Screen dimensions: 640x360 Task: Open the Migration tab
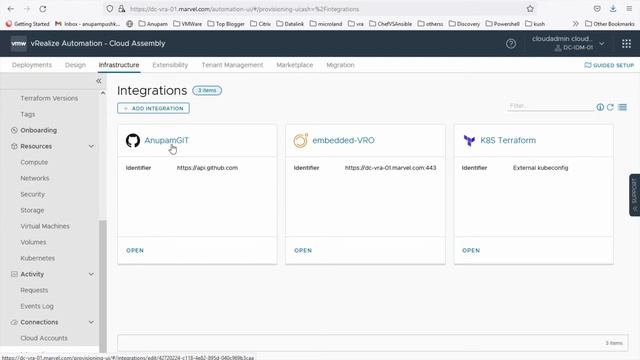340,65
